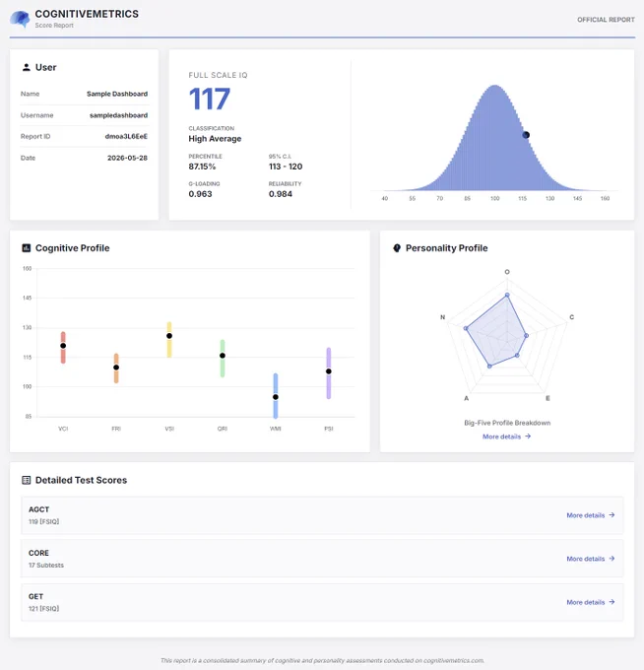Click the arrow icon in the GET row

[612, 602]
